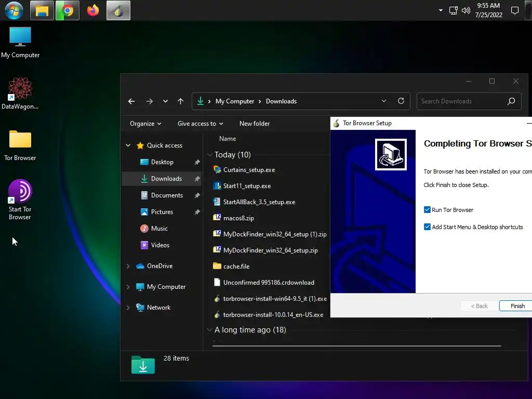Launch Firefox from the taskbar
This screenshot has height=399, width=532.
click(92, 10)
